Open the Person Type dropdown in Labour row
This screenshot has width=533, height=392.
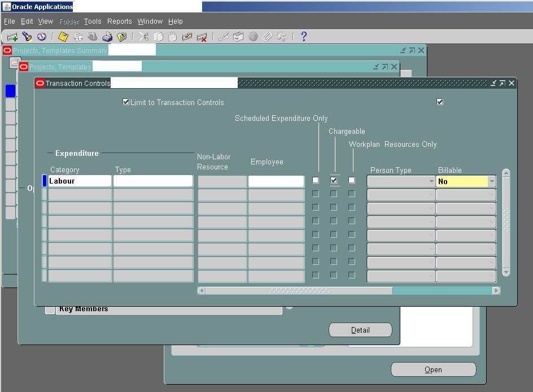coord(431,181)
